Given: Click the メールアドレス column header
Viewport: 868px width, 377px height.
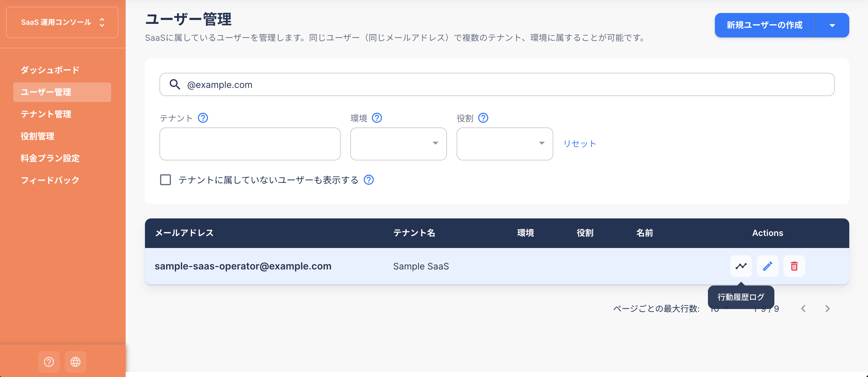Looking at the screenshot, I should [x=184, y=233].
